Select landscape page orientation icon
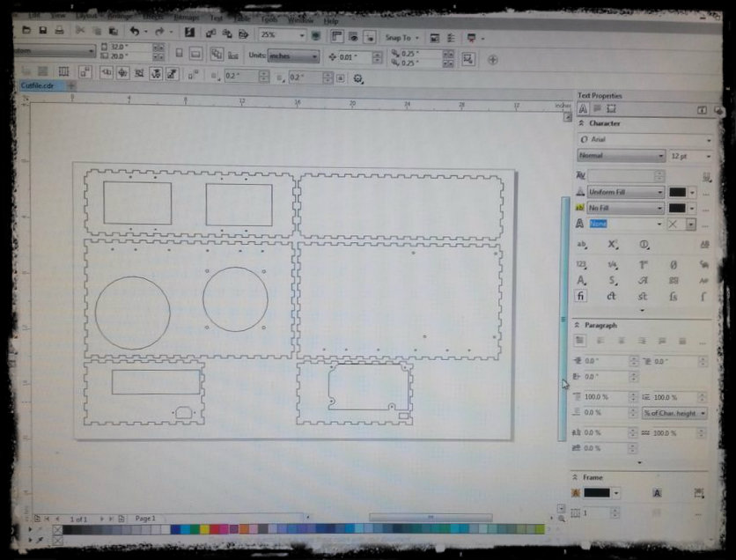Viewport: 736px width, 560px height. click(x=195, y=54)
